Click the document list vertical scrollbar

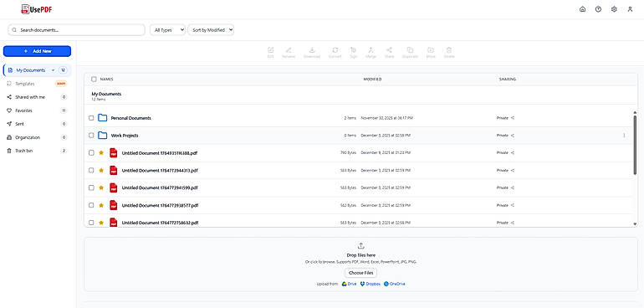[635, 145]
